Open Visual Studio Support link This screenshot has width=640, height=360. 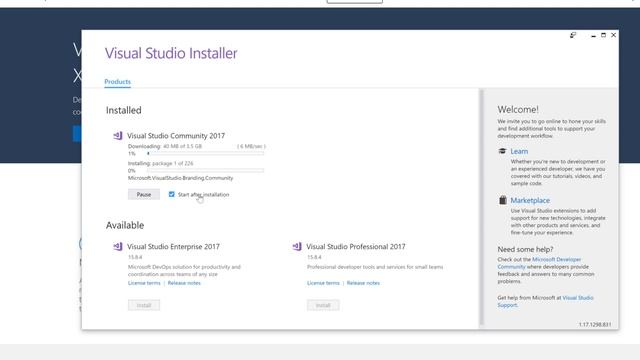(x=545, y=301)
